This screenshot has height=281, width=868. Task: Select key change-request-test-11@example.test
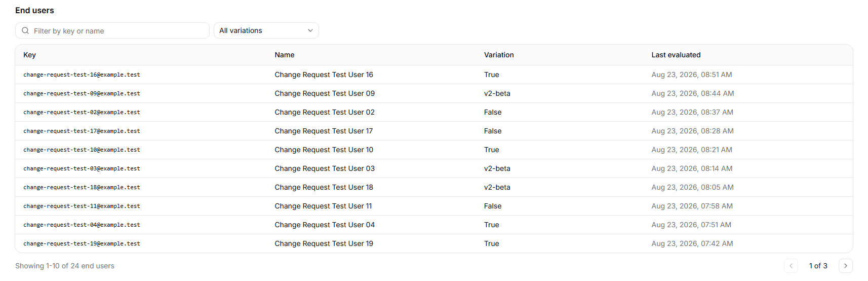tap(82, 206)
